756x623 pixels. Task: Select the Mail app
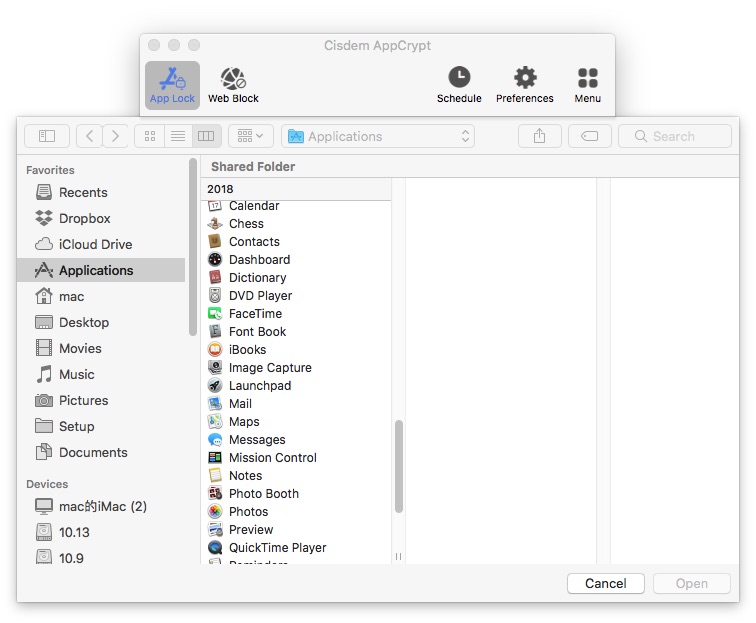[296, 404]
